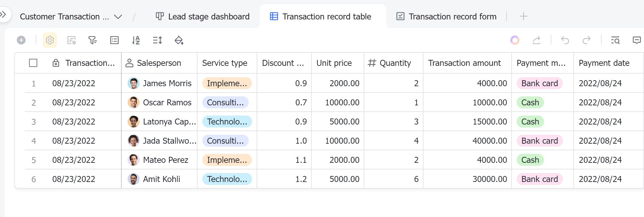This screenshot has height=217, width=644.
Task: Open the Customer Transaction dropdown chevron
Action: click(118, 17)
